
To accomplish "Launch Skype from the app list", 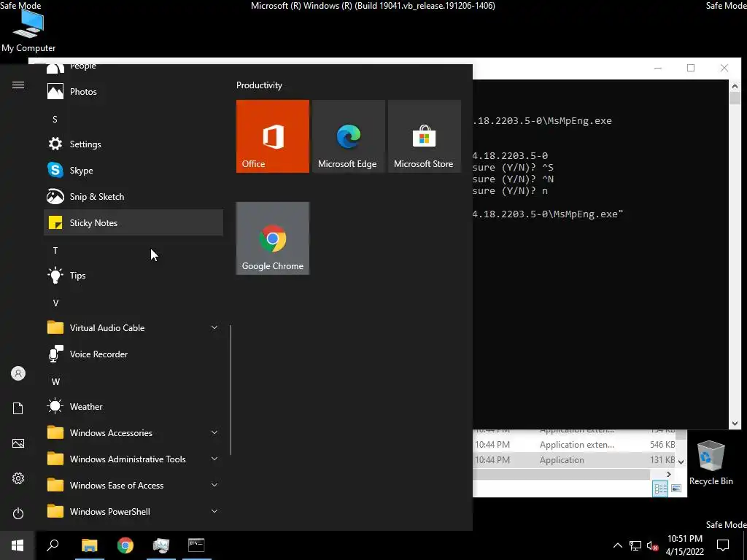I will (x=133, y=170).
